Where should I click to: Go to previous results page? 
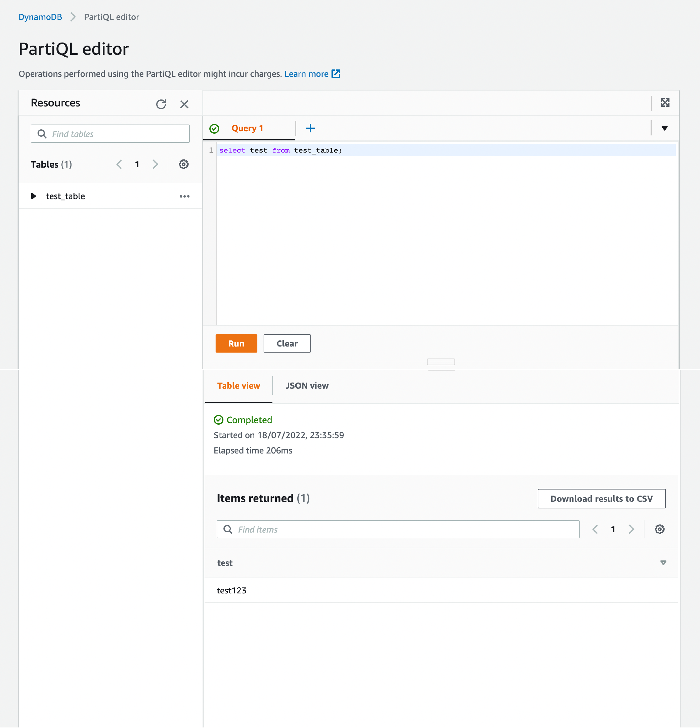(595, 529)
